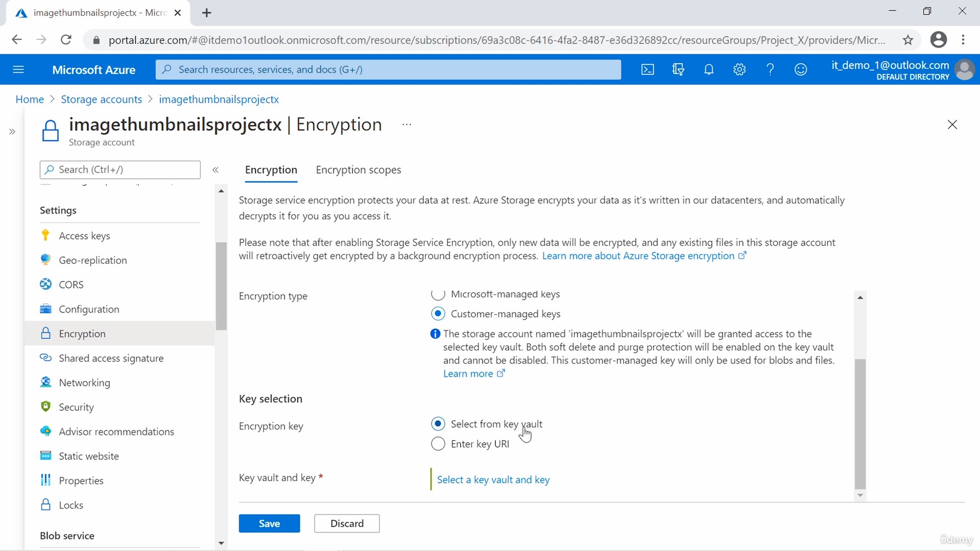The width and height of the screenshot is (980, 551).
Task: Switch to the Encryption scopes tab
Action: pos(358,170)
